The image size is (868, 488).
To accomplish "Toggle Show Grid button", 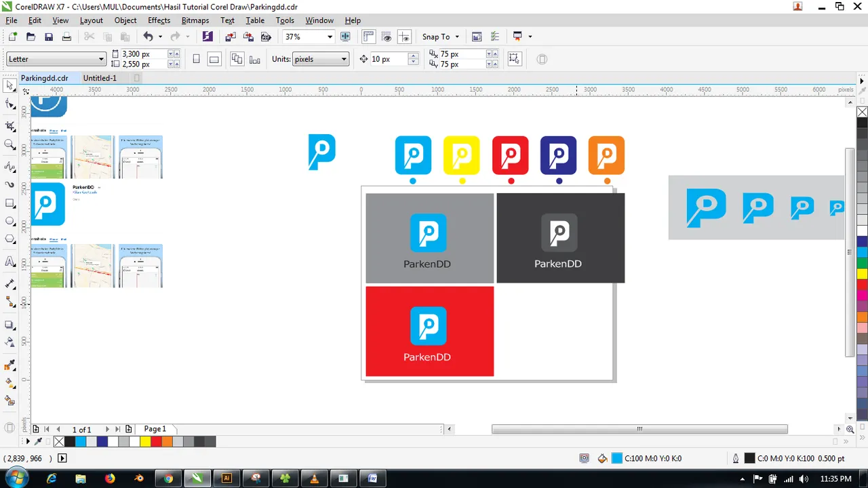I will pyautogui.click(x=387, y=37).
